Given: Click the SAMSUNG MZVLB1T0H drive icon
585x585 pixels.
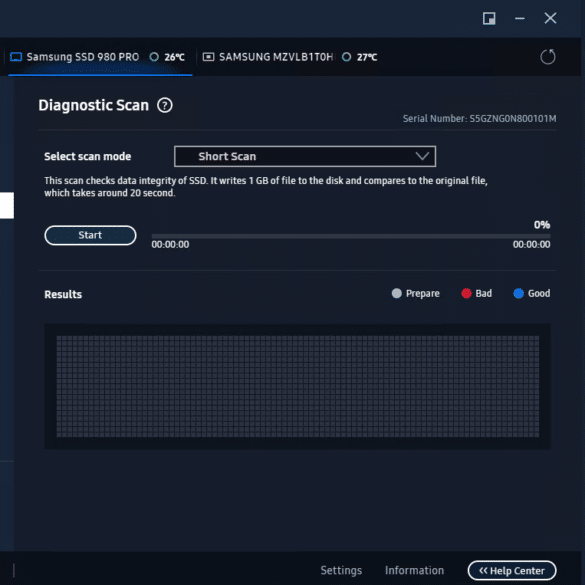Looking at the screenshot, I should point(208,57).
